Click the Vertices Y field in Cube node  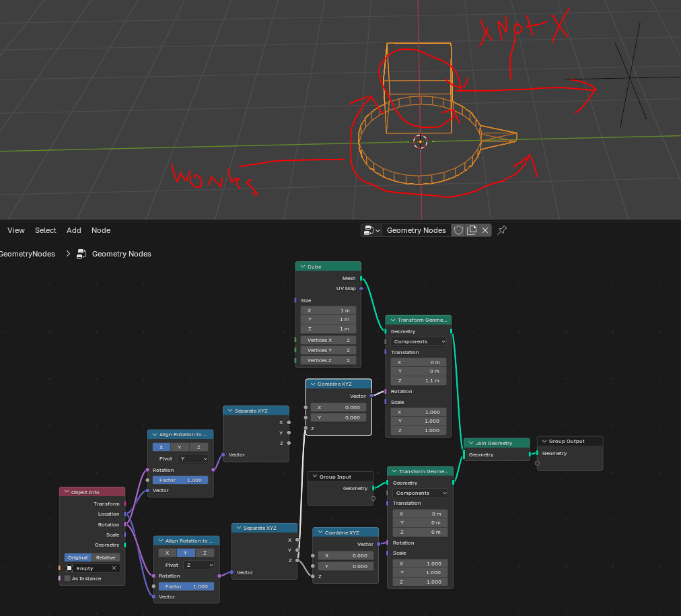[x=328, y=350]
